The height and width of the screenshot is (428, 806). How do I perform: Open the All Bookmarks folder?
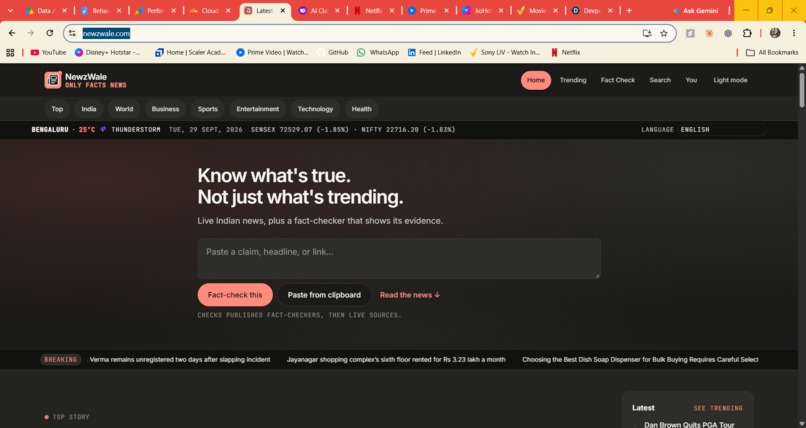tap(772, 52)
